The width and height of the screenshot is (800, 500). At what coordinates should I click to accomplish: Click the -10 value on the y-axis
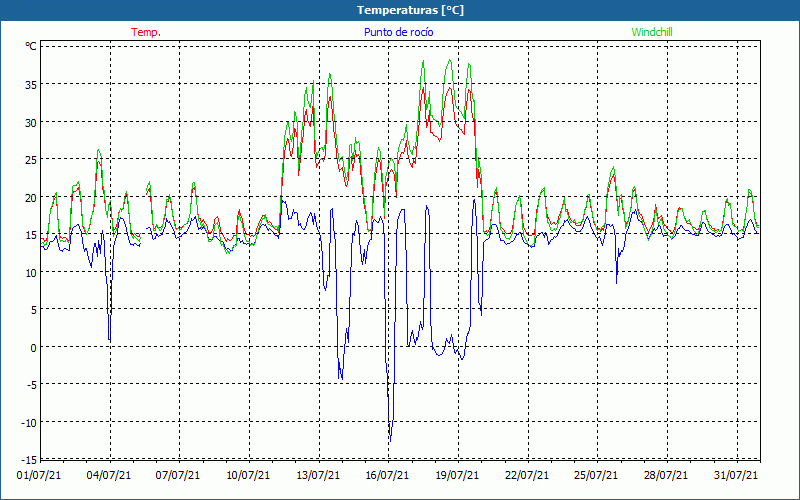pos(29,422)
